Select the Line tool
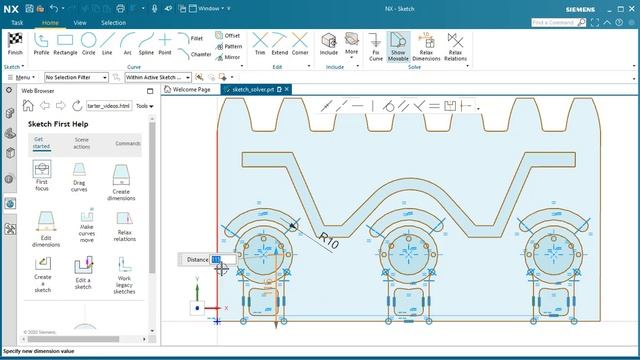This screenshot has width=640, height=360. click(x=107, y=44)
